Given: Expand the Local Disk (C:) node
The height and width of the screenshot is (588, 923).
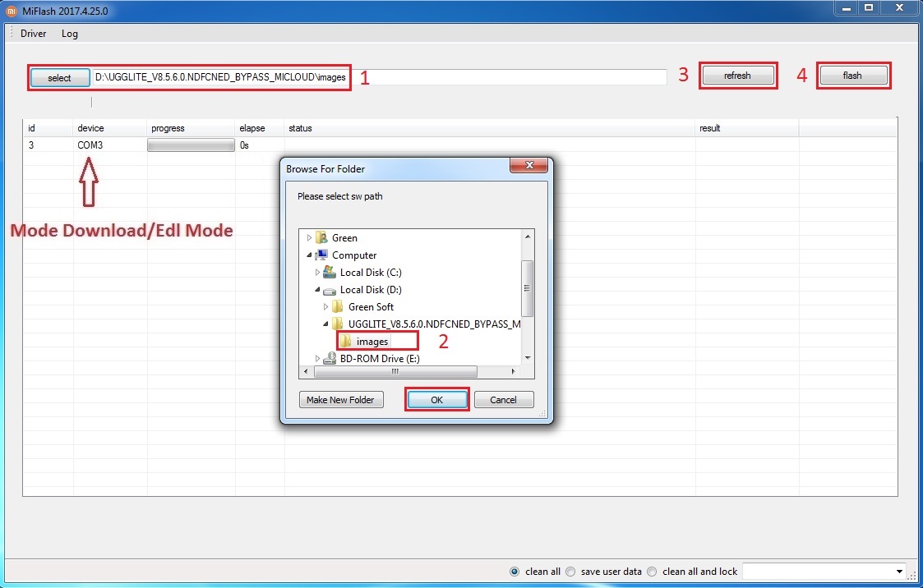Looking at the screenshot, I should pos(317,273).
